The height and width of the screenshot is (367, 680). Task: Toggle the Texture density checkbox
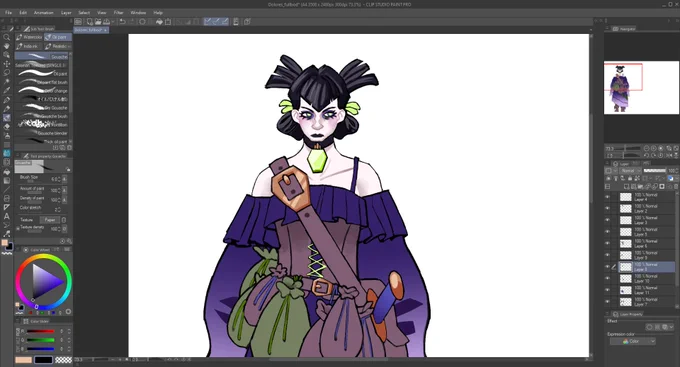[18, 228]
